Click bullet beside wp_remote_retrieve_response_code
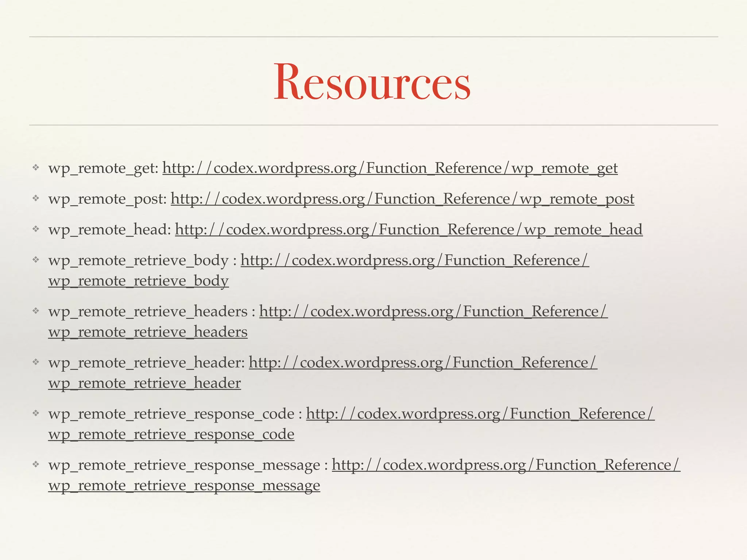The height and width of the screenshot is (560, 747). (35, 413)
